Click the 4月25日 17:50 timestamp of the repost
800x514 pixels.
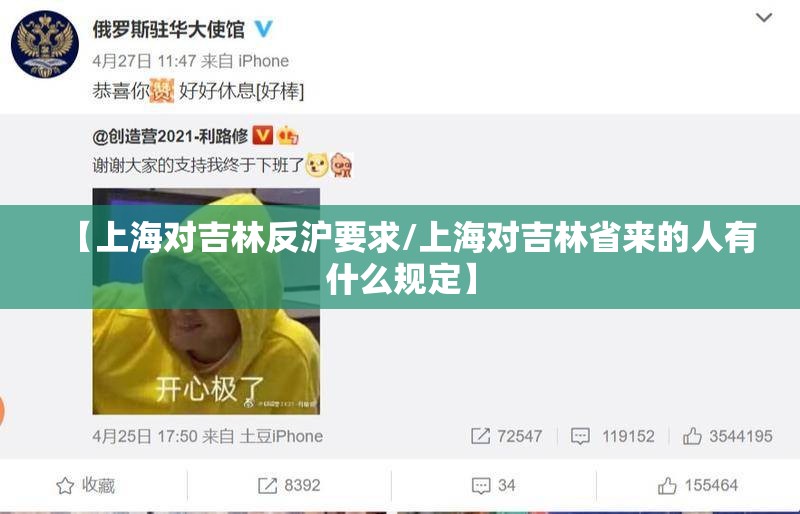145,436
